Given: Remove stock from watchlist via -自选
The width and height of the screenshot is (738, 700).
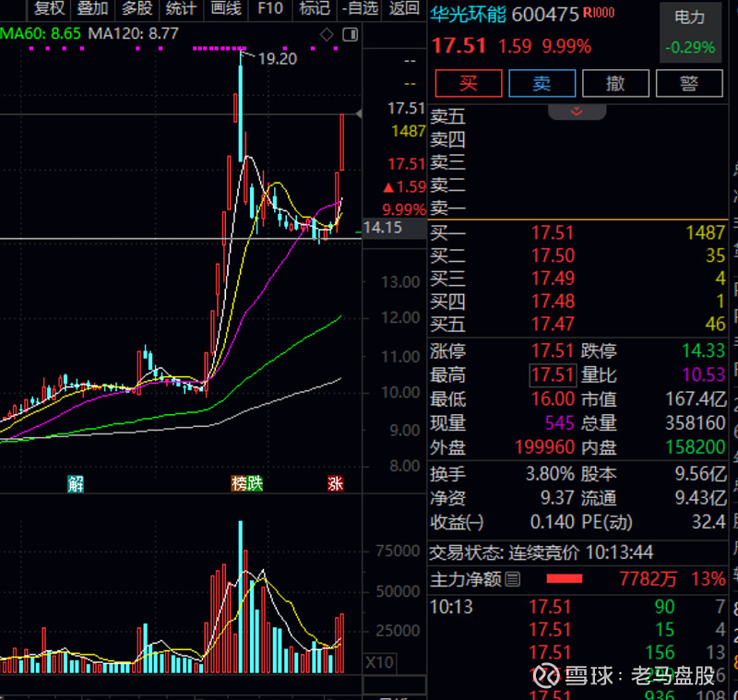Looking at the screenshot, I should (360, 8).
